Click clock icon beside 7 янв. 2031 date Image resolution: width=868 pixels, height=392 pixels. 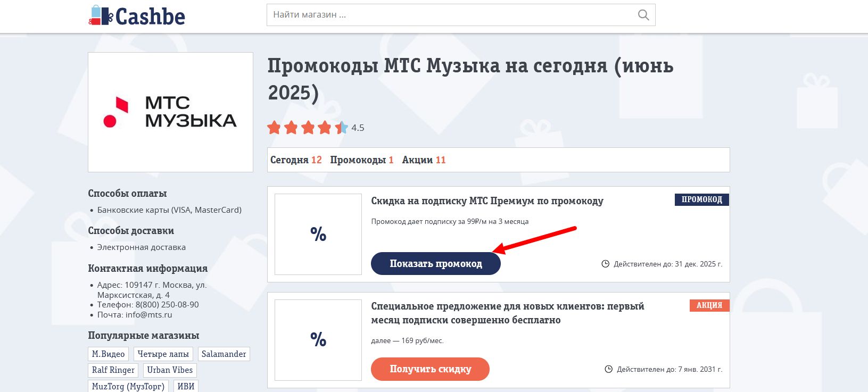tap(608, 369)
